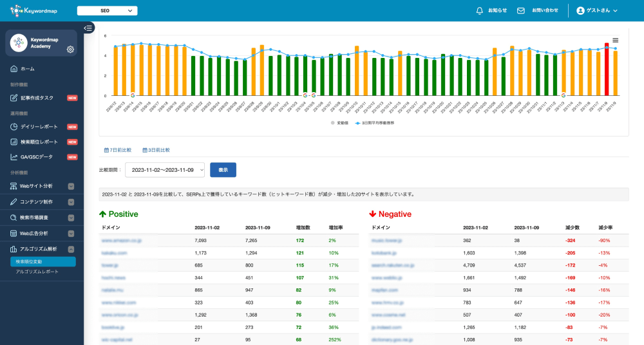Open the SEO mode dropdown
Image resolution: width=644 pixels, height=345 pixels.
click(107, 11)
